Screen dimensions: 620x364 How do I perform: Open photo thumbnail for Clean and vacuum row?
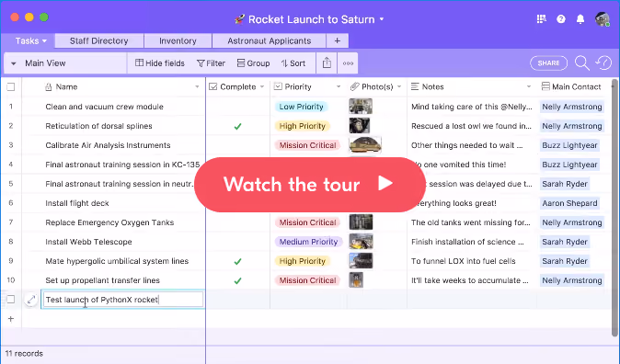click(361, 107)
